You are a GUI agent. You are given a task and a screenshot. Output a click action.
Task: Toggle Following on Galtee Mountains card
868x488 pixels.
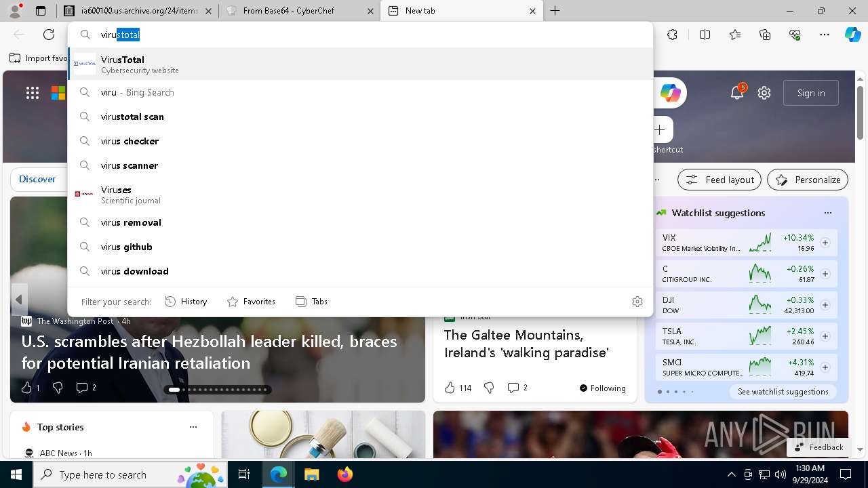[602, 388]
